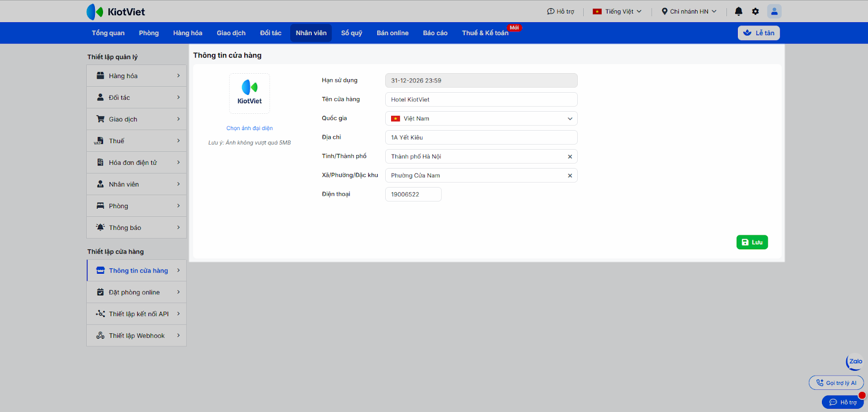This screenshot has height=412, width=868.
Task: Expand the Đối tác settings chevron
Action: 178,98
